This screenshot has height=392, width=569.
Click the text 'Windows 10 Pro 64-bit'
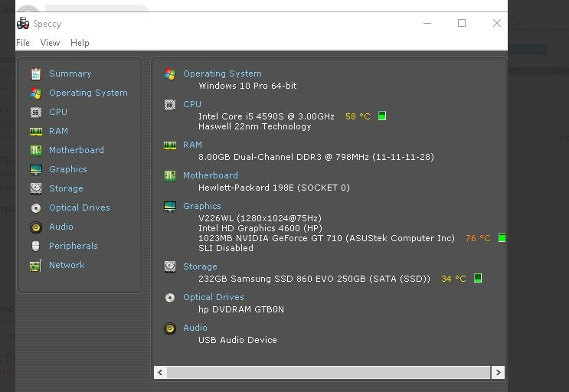click(x=247, y=86)
